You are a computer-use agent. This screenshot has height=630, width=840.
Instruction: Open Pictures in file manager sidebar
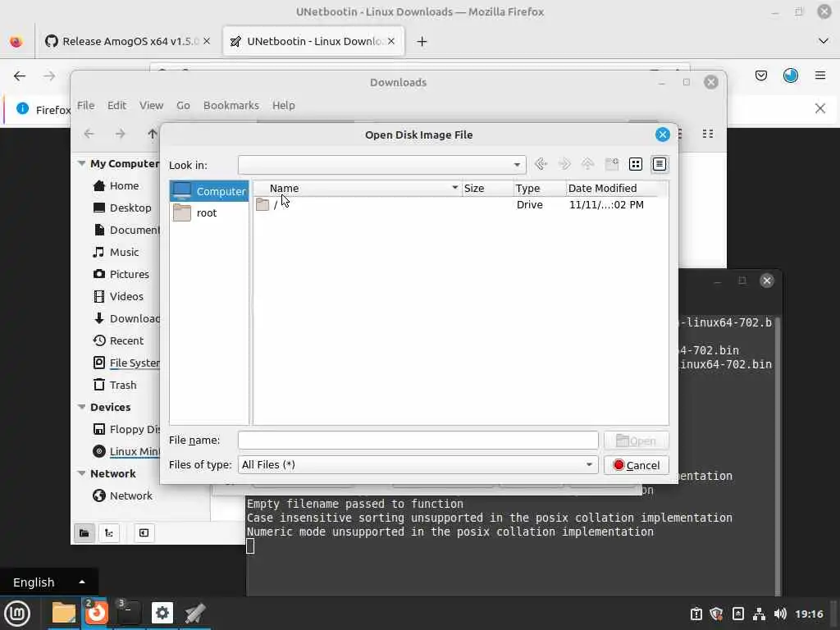click(121, 274)
